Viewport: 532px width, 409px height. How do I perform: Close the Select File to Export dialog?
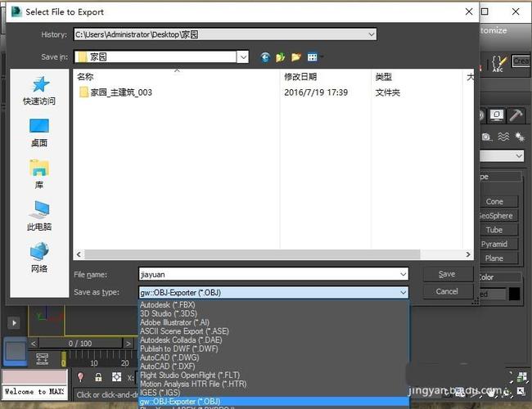[x=469, y=11]
